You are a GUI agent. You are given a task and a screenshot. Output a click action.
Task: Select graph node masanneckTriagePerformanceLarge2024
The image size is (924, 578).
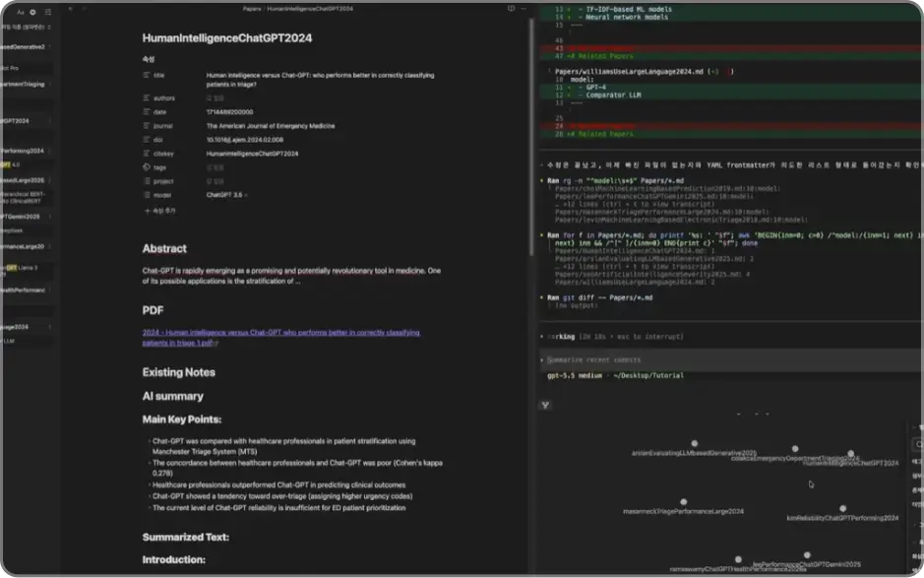point(684,502)
